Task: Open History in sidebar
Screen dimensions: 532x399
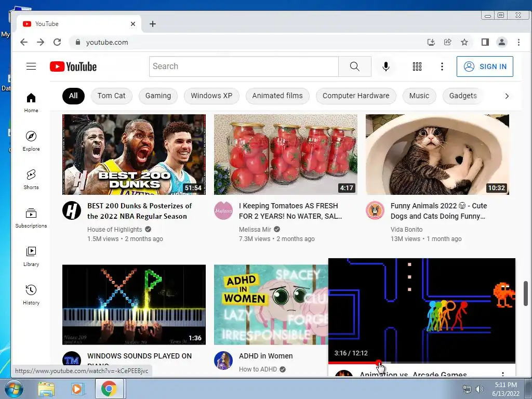Action: pos(31,295)
